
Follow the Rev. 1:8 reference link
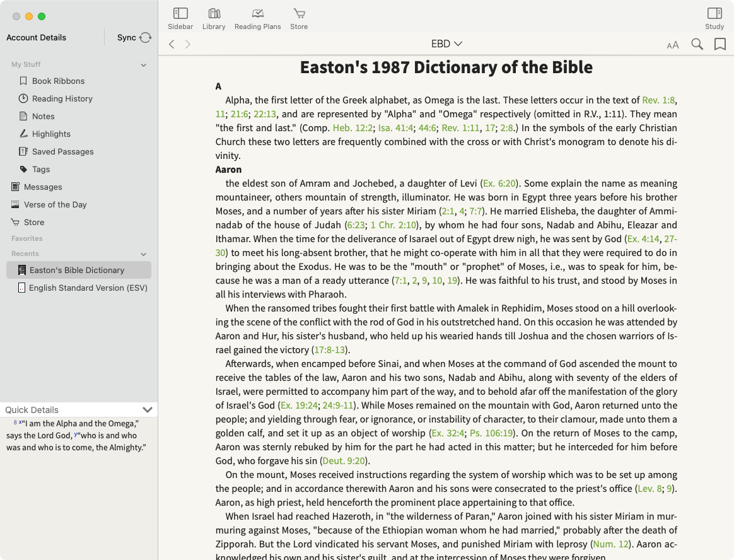[658, 100]
